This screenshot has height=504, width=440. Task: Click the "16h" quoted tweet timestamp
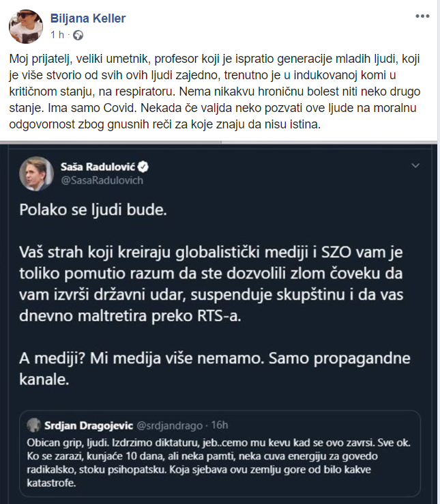coord(218,426)
